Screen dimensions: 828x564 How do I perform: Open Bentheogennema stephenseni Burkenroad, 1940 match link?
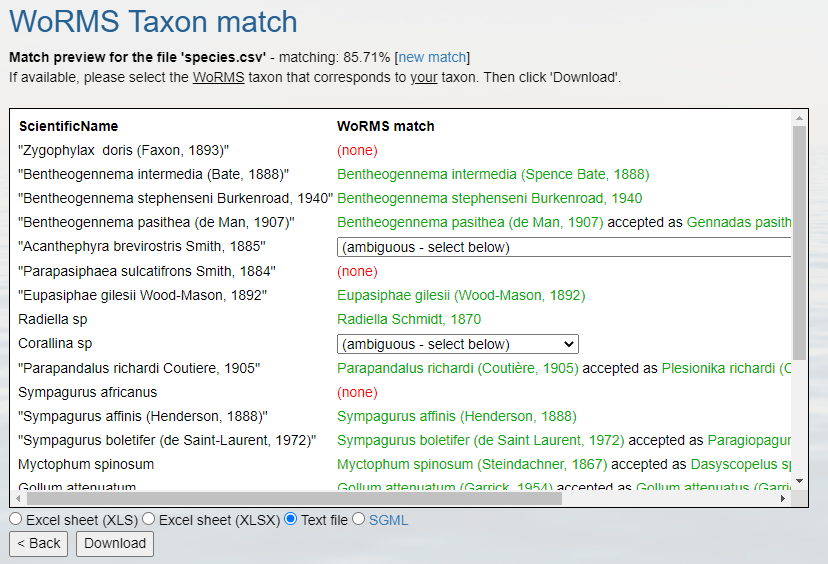pos(490,199)
